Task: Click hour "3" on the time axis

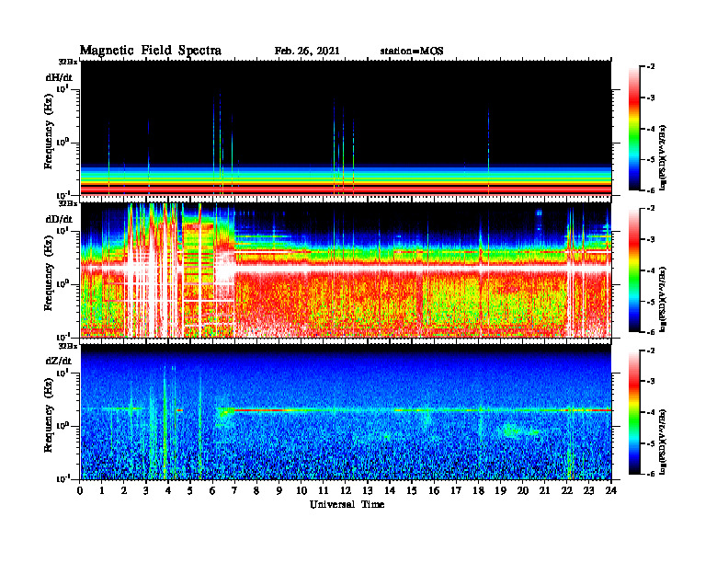Action: coord(146,491)
